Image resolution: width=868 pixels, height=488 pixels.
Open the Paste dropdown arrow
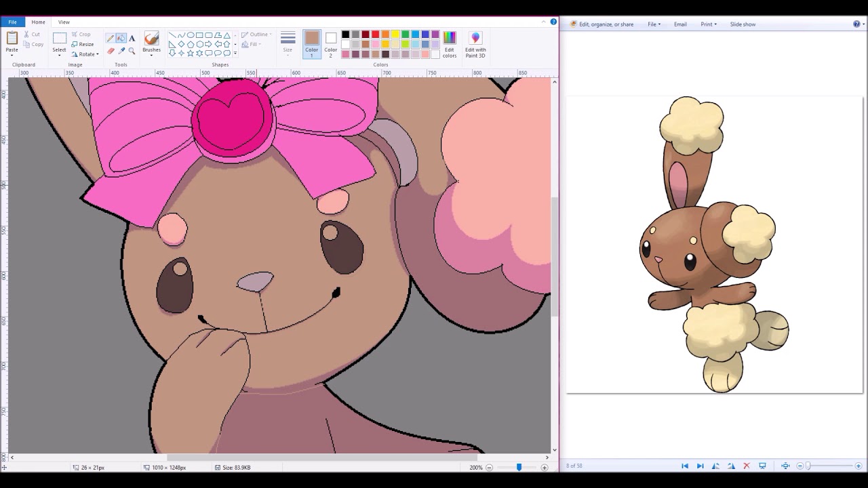point(12,56)
